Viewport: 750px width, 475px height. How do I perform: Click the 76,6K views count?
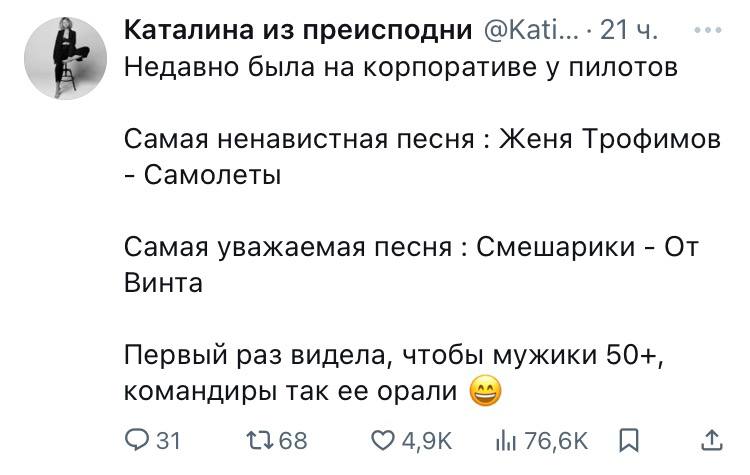(x=553, y=440)
